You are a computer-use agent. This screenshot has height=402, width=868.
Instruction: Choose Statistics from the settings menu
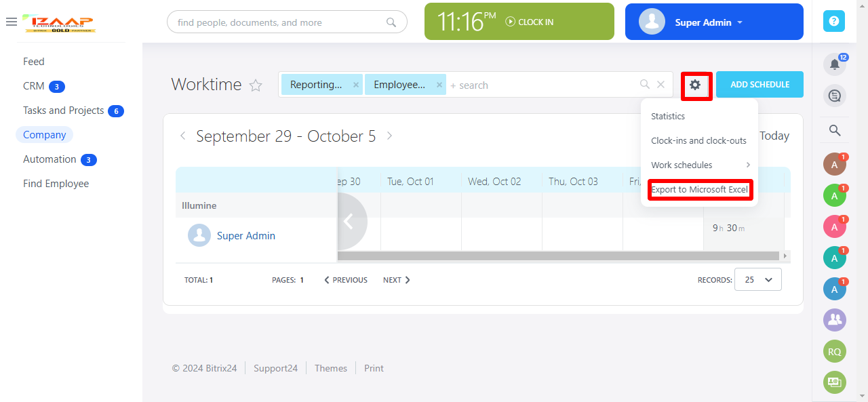coord(668,116)
